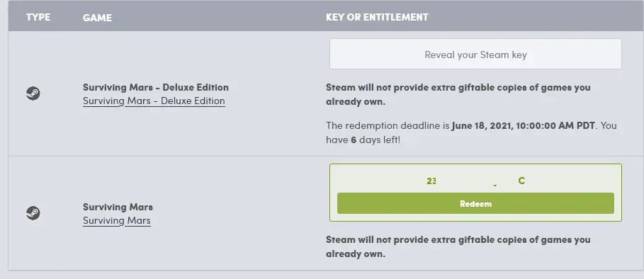Click the KEY OR ENTITLEMENT column header

tap(377, 17)
